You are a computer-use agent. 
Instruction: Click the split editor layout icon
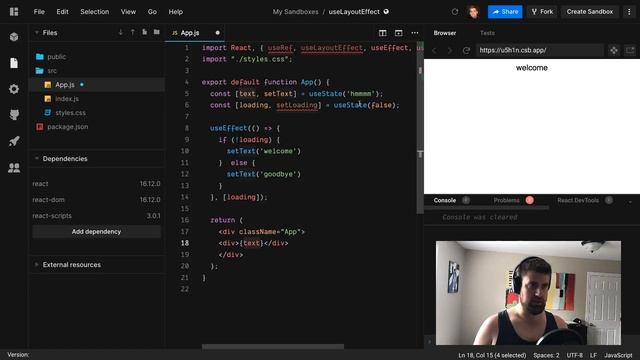point(382,33)
